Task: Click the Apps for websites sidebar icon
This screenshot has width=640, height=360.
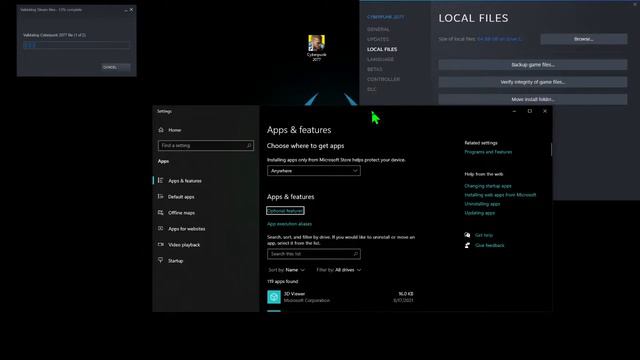Action: coord(160,229)
